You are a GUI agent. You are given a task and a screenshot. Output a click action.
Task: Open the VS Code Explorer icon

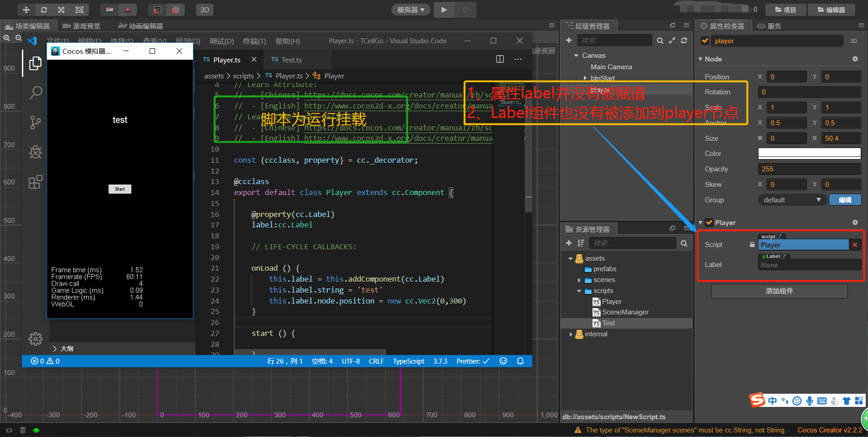point(35,64)
